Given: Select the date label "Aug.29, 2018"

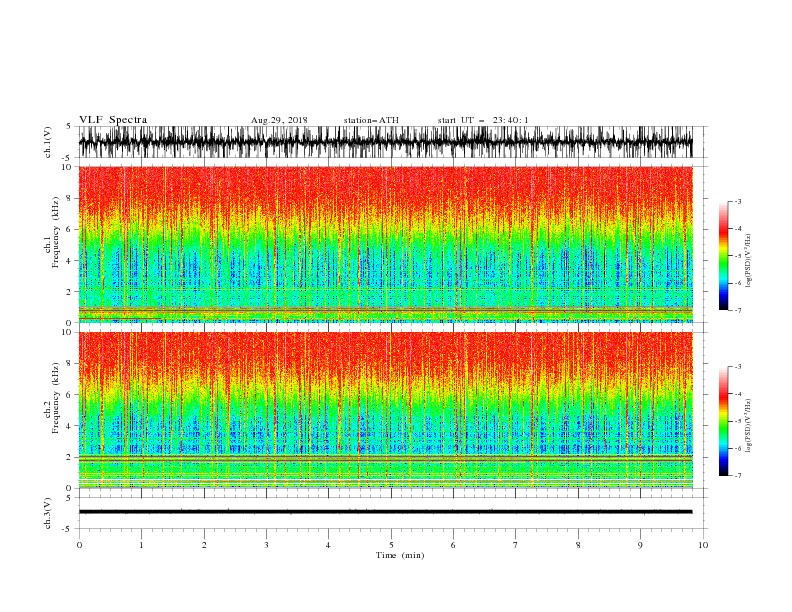Looking at the screenshot, I should 279,120.
